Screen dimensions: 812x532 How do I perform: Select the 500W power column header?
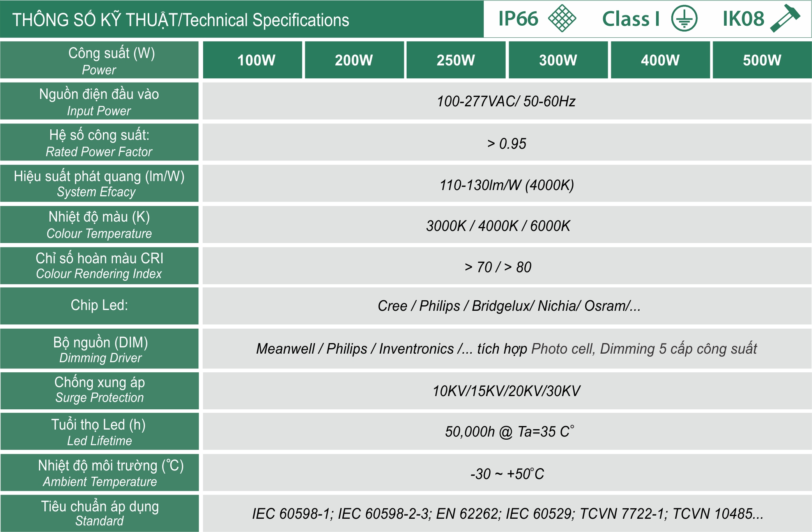[762, 60]
